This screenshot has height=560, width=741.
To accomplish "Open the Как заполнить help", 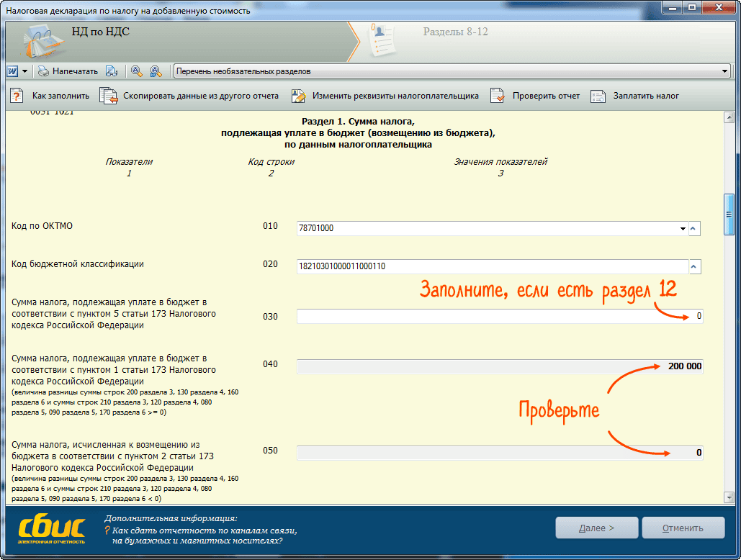I will (50, 96).
